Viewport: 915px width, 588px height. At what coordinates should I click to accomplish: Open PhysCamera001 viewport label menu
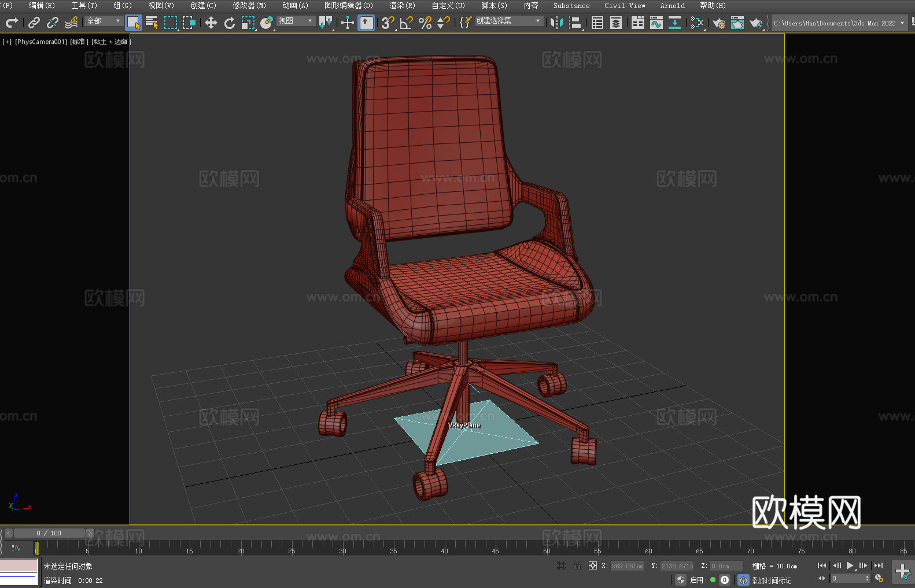(41, 42)
